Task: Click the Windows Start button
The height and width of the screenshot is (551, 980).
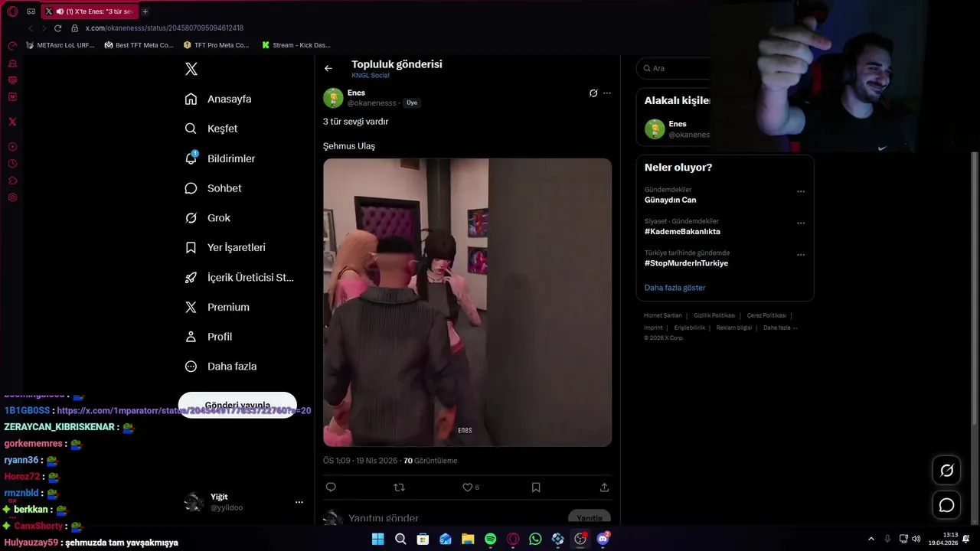Action: (377, 539)
